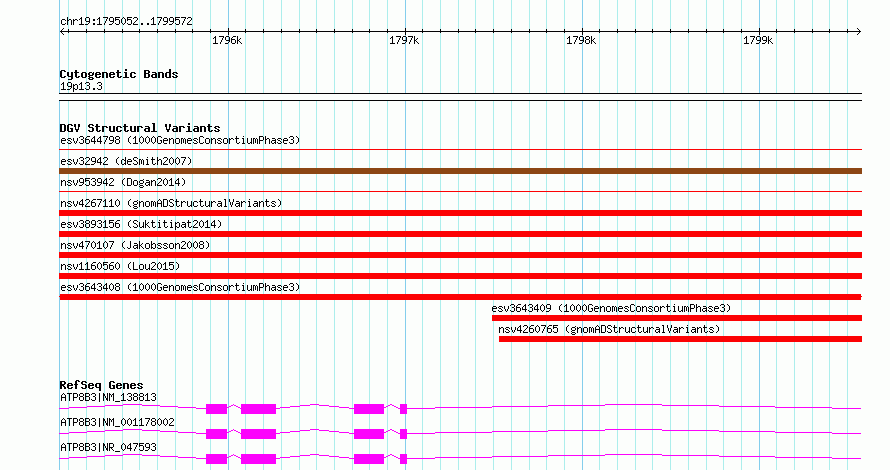Image resolution: width=890 pixels, height=470 pixels.
Task: Select the Cytogenetic Bands track title
Action: 119,74
